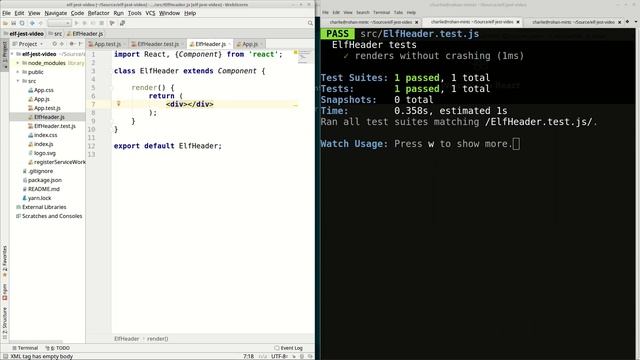Click the intention lightbulb in editor gutter

pyautogui.click(x=118, y=104)
